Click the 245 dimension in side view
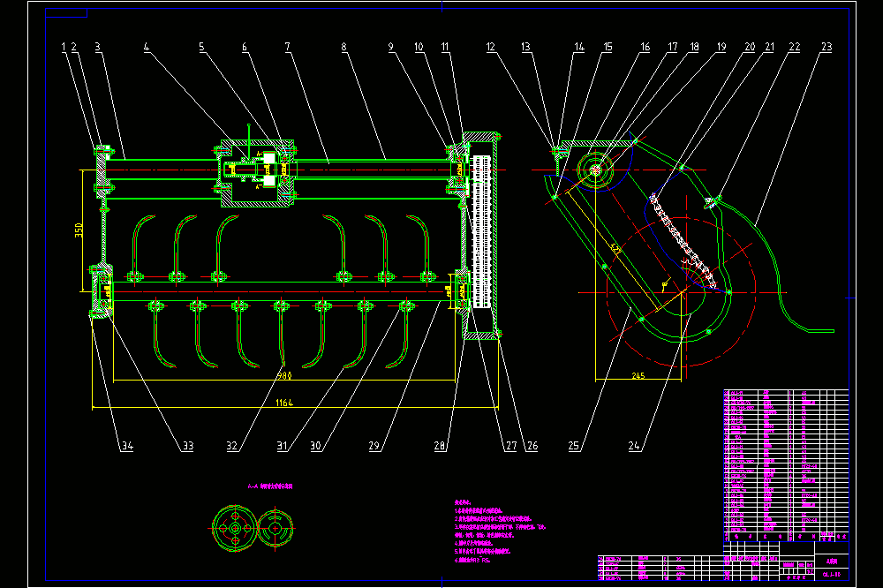This screenshot has width=883, height=588. click(x=638, y=376)
